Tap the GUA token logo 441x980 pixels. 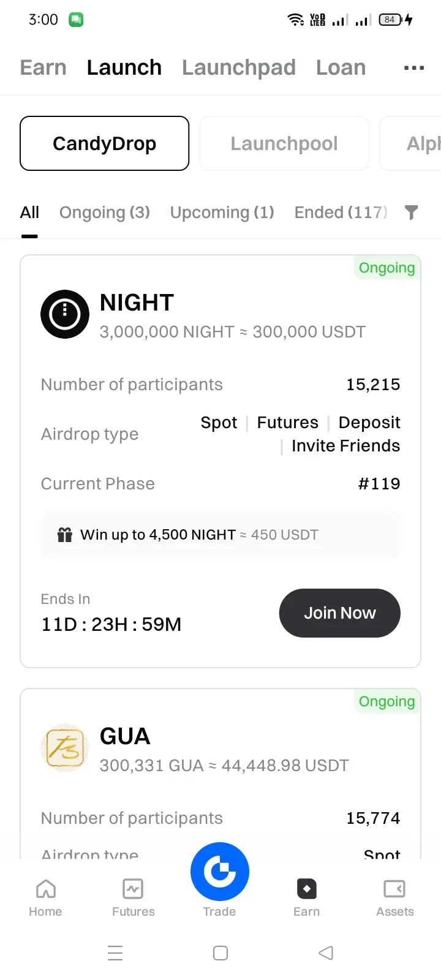point(65,748)
